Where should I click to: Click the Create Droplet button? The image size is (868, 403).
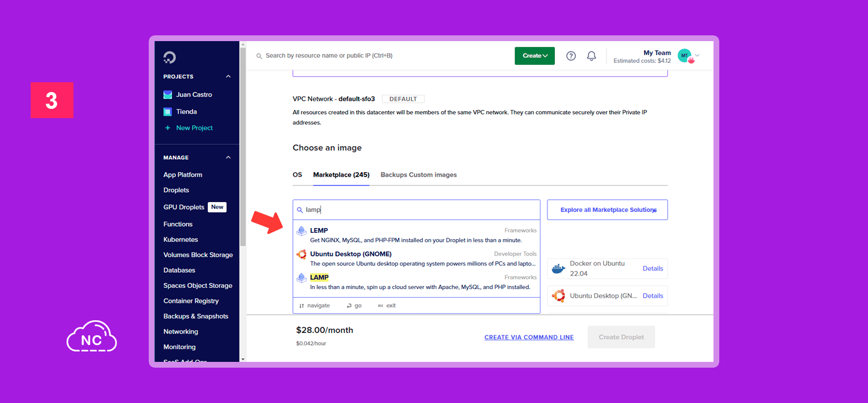tap(621, 337)
